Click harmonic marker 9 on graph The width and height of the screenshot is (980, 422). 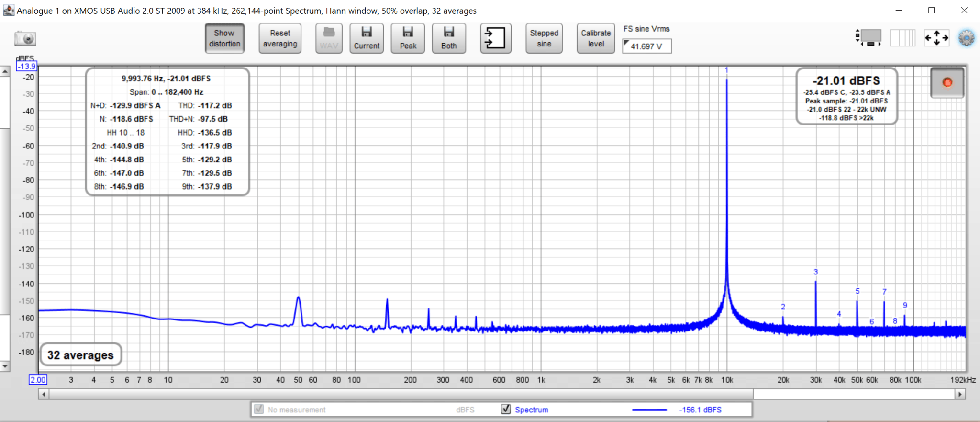coord(905,305)
